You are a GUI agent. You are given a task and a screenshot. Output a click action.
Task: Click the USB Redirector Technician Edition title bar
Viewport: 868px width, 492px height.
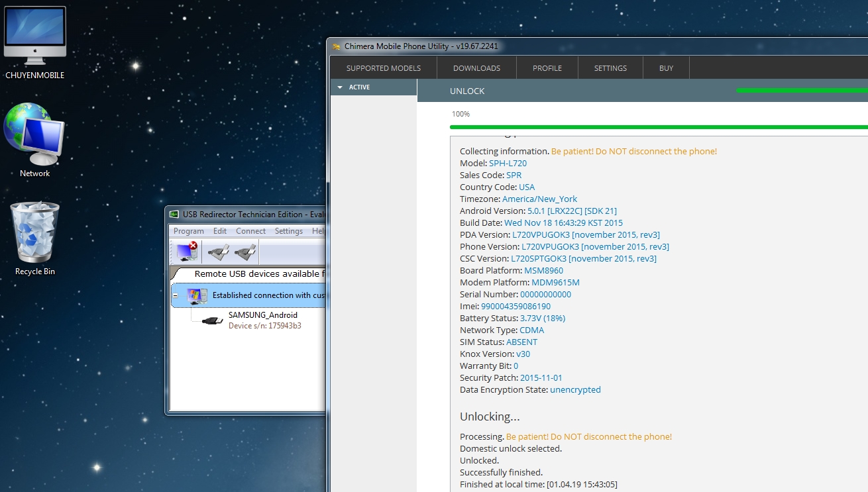pyautogui.click(x=245, y=214)
